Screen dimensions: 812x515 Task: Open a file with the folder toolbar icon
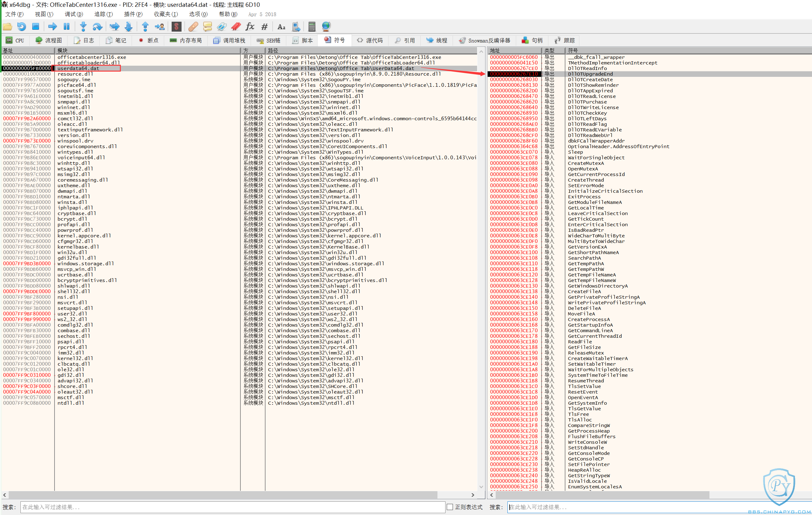coord(7,27)
